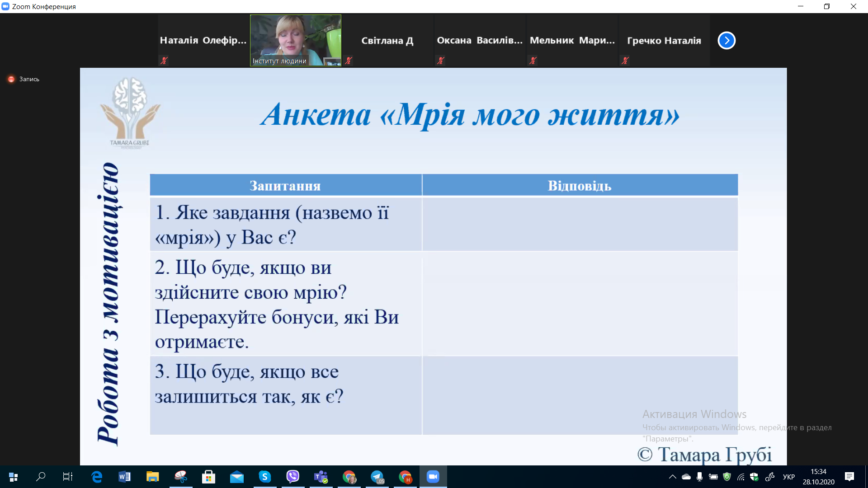Open Windows Ink pen tray icon
Viewport: 868px width, 488px height.
[x=769, y=477]
